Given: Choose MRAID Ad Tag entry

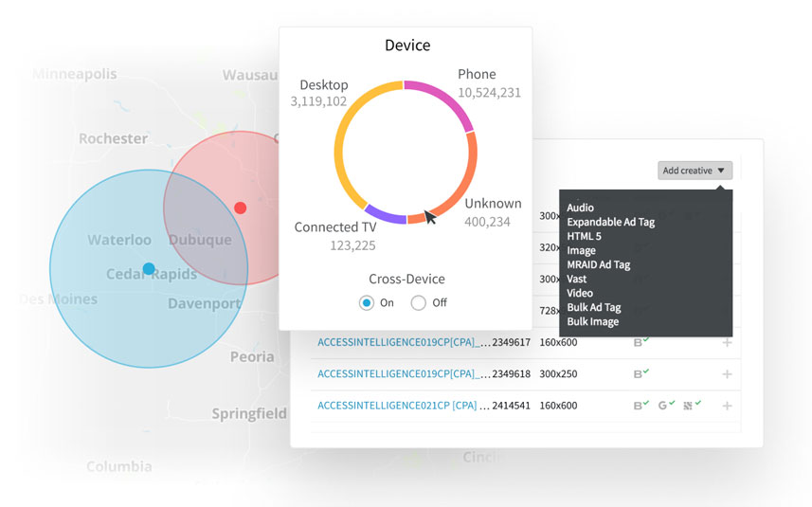Looking at the screenshot, I should [598, 264].
